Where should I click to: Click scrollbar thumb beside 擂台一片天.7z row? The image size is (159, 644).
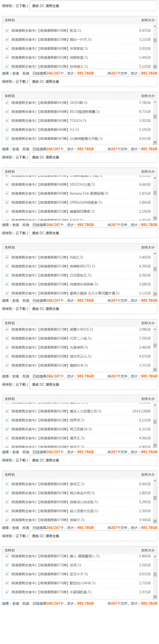coord(155,40)
